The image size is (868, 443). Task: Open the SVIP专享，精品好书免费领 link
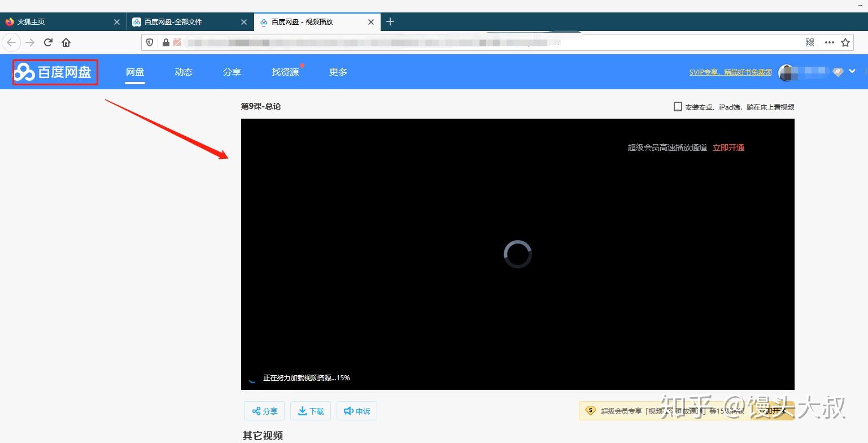pyautogui.click(x=731, y=72)
